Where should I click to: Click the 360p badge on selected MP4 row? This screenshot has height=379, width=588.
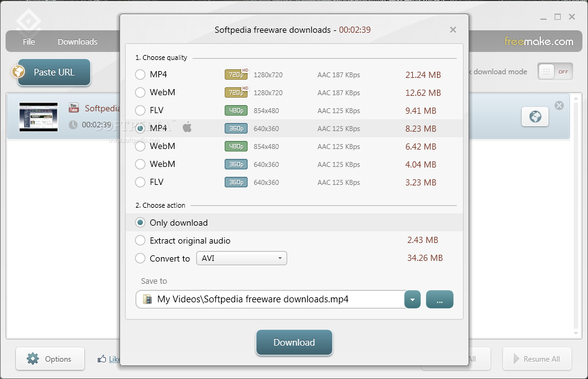pos(236,129)
